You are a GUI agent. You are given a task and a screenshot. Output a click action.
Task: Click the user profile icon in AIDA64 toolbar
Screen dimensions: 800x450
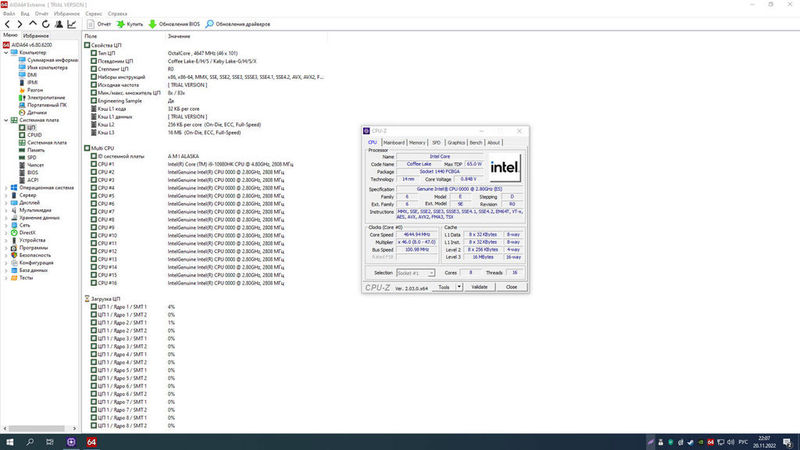tap(59, 24)
